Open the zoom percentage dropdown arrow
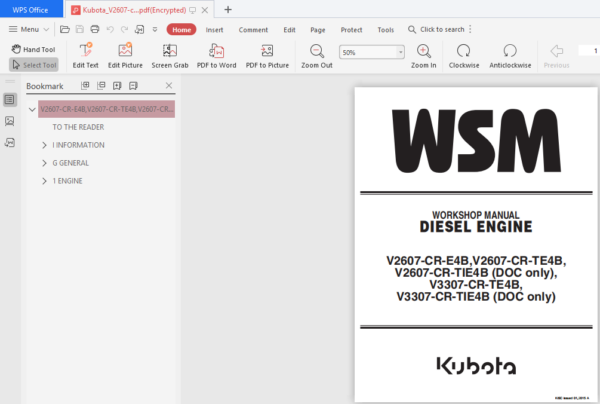600x404 pixels. [x=401, y=52]
